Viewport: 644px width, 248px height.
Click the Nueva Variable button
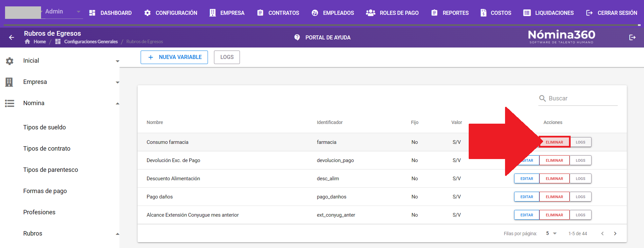click(x=174, y=57)
